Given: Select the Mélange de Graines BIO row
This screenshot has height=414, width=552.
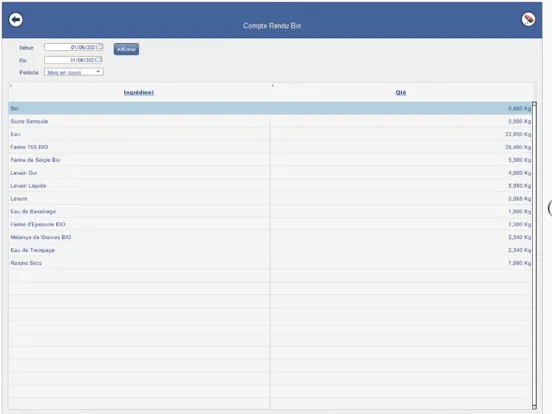Looking at the screenshot, I should pos(270,237).
